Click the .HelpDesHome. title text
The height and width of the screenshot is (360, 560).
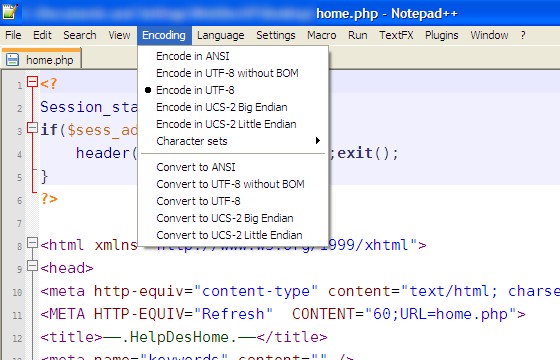click(179, 337)
